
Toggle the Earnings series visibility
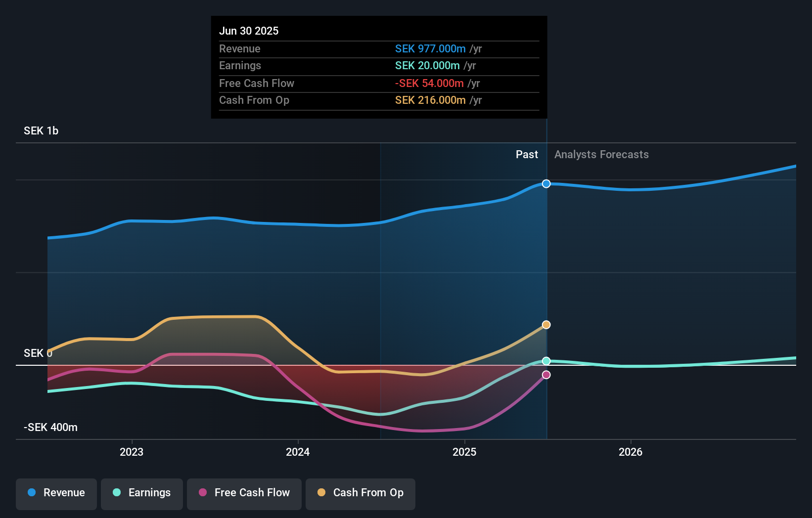pos(142,494)
